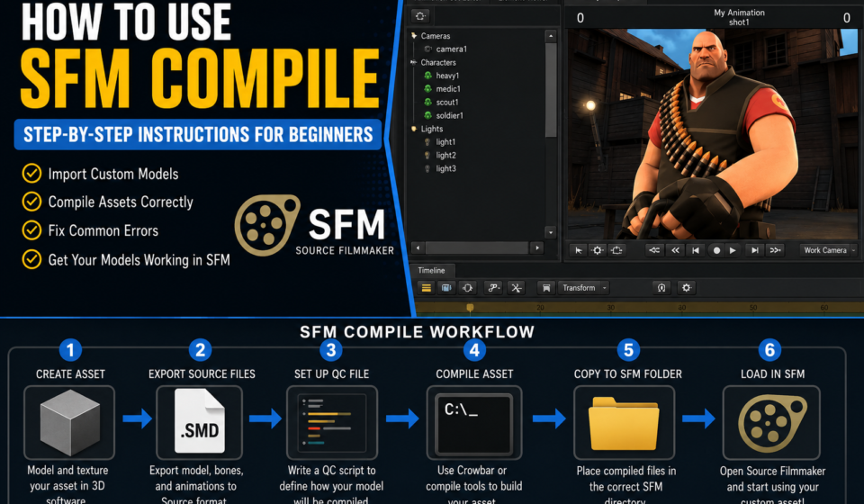Select the soldier1 character icon
The width and height of the screenshot is (864, 504).
click(x=427, y=115)
